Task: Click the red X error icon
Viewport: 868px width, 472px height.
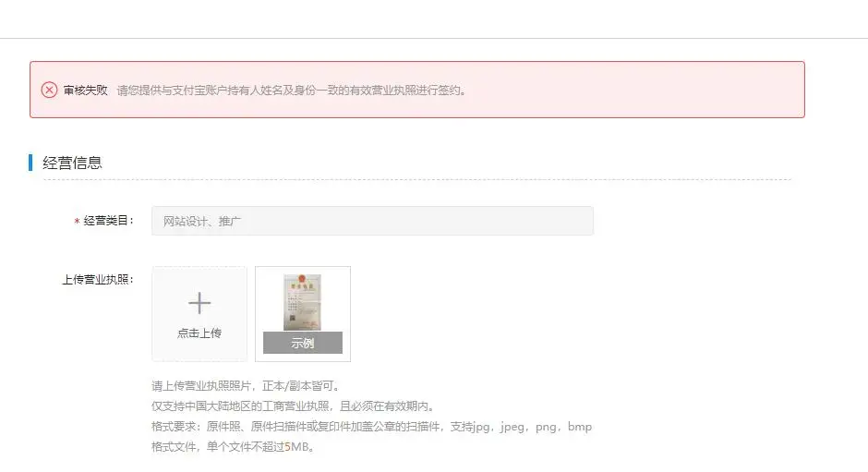Action: [x=49, y=90]
